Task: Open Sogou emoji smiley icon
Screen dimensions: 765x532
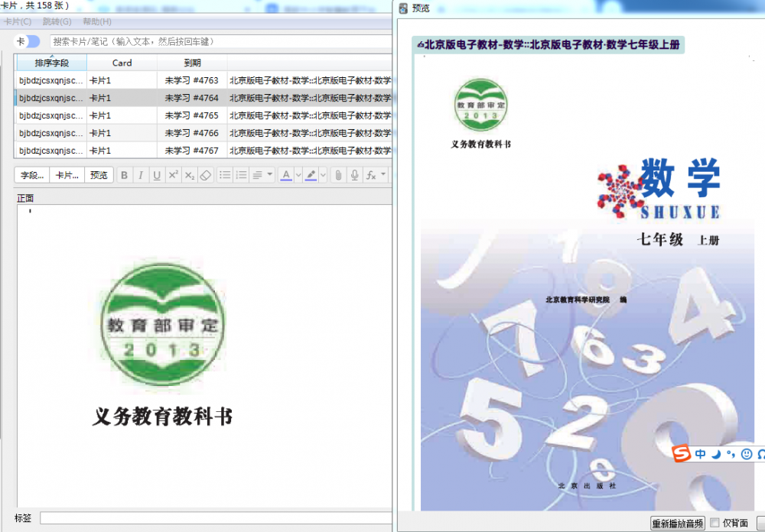Action: point(747,454)
